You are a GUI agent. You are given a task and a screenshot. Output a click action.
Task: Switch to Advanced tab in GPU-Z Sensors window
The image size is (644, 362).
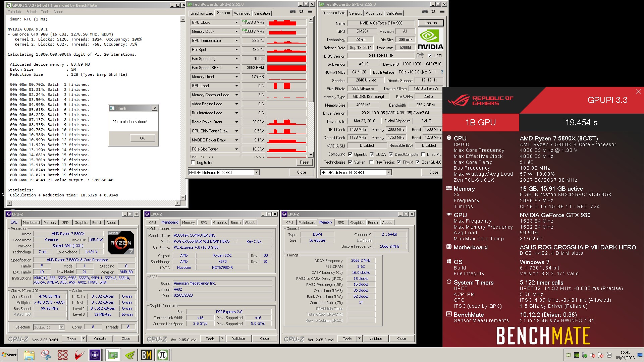[242, 13]
